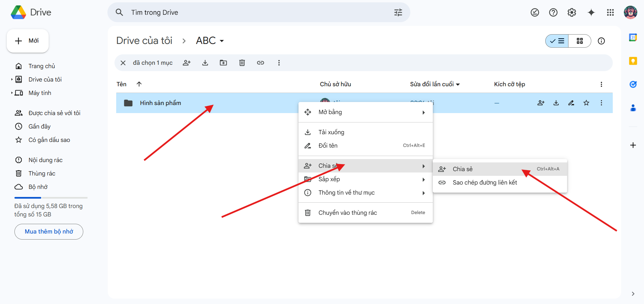
Task: Click the Mua thêm bộ nhớ button
Action: [x=49, y=232]
